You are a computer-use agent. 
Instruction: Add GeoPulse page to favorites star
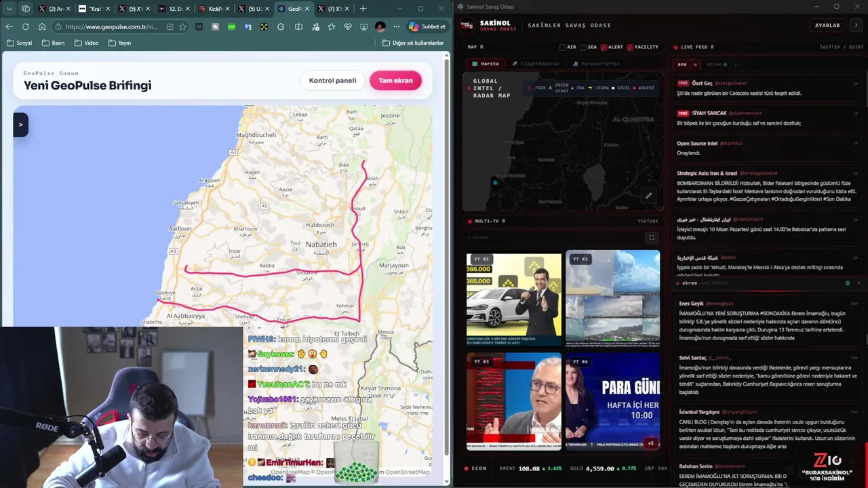(182, 26)
